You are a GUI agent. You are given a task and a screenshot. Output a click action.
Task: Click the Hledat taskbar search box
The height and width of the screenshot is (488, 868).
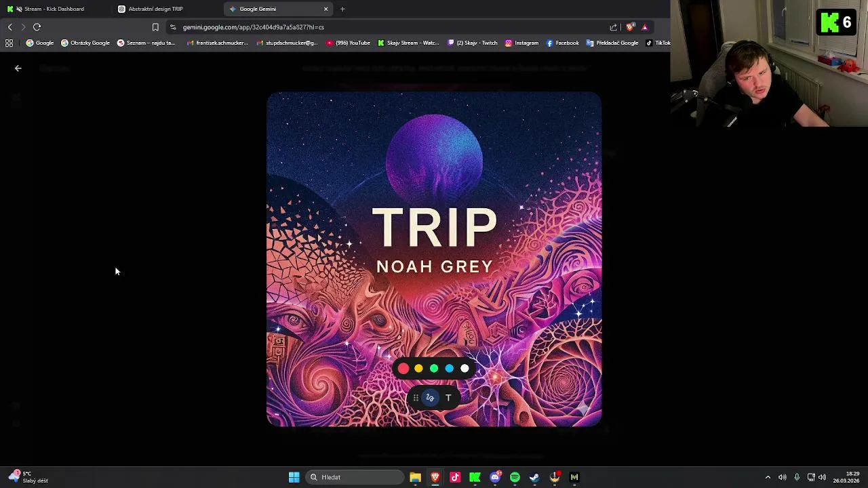(355, 477)
